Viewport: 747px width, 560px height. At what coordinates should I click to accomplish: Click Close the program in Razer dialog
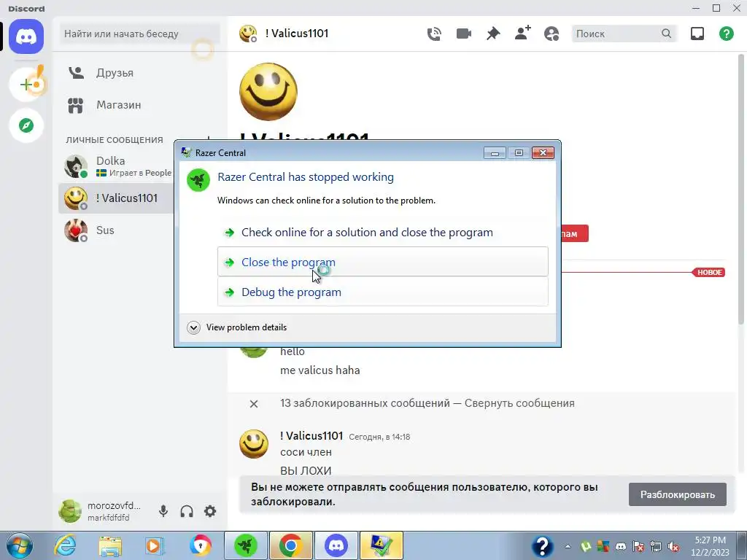point(382,262)
